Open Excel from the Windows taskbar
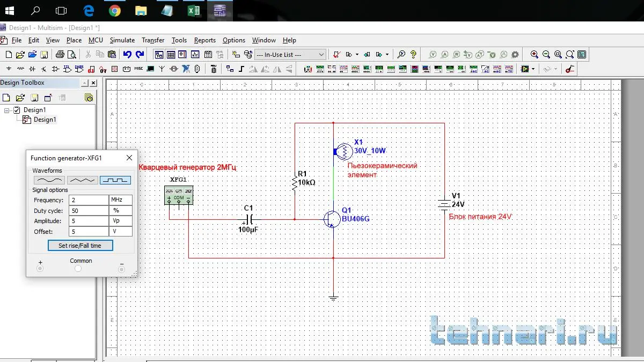 tap(193, 11)
